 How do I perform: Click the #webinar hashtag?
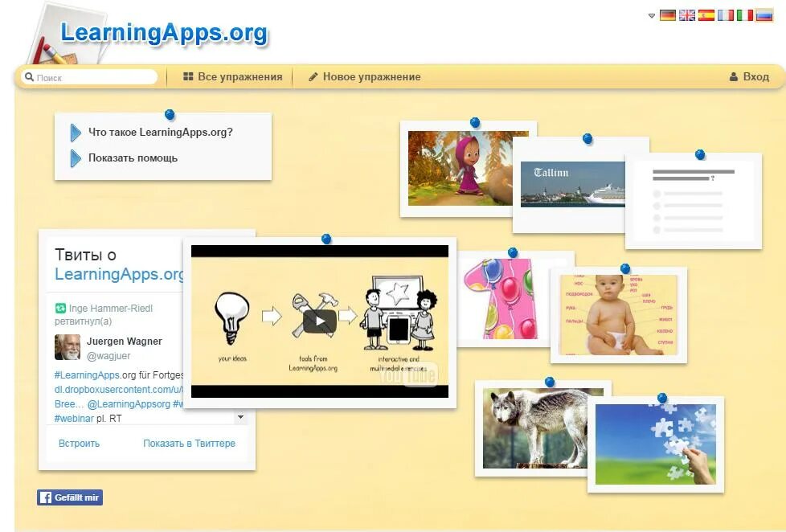coord(74,418)
